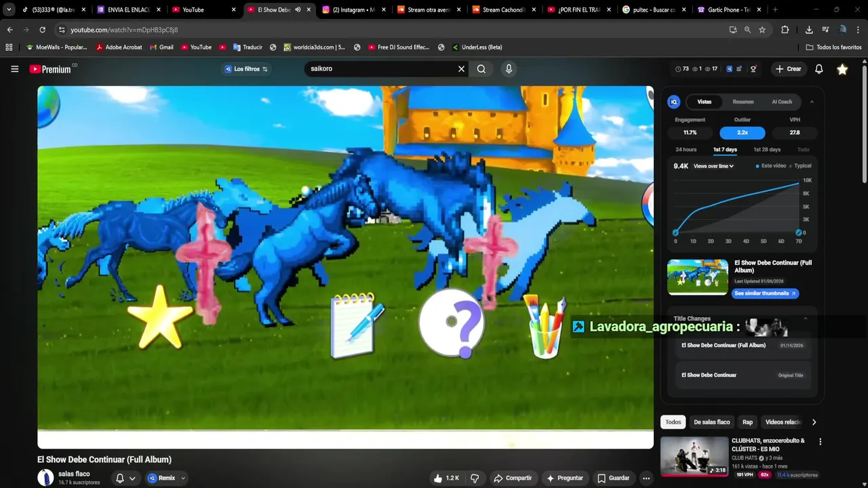The height and width of the screenshot is (488, 868).
Task: Click the Crear button
Action: (x=789, y=68)
